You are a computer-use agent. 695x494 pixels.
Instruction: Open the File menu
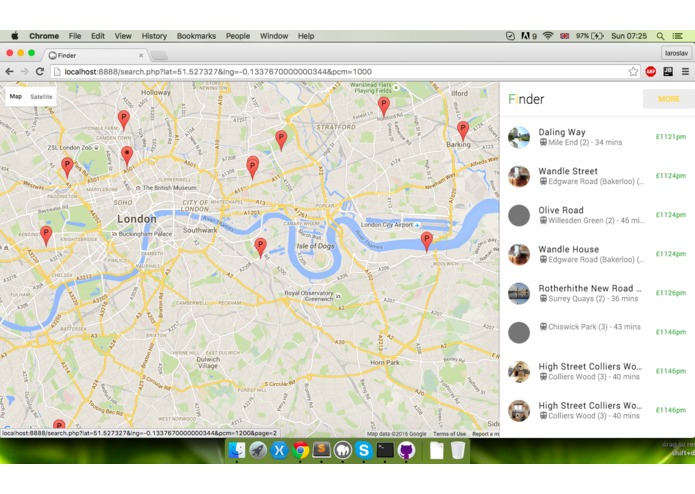tap(75, 36)
